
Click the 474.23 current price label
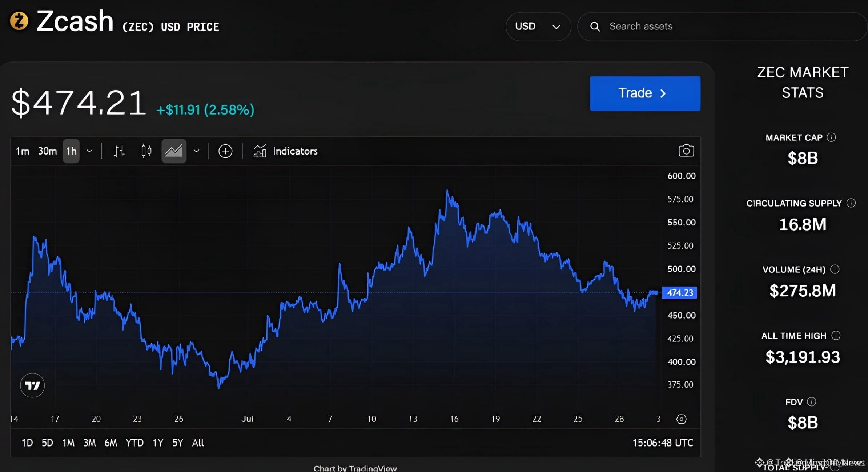[680, 293]
